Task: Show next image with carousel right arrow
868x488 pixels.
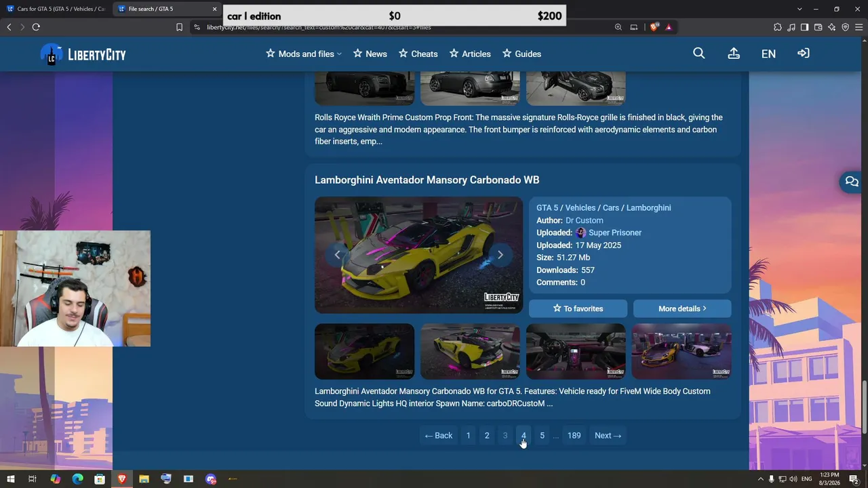Action: (500, 255)
